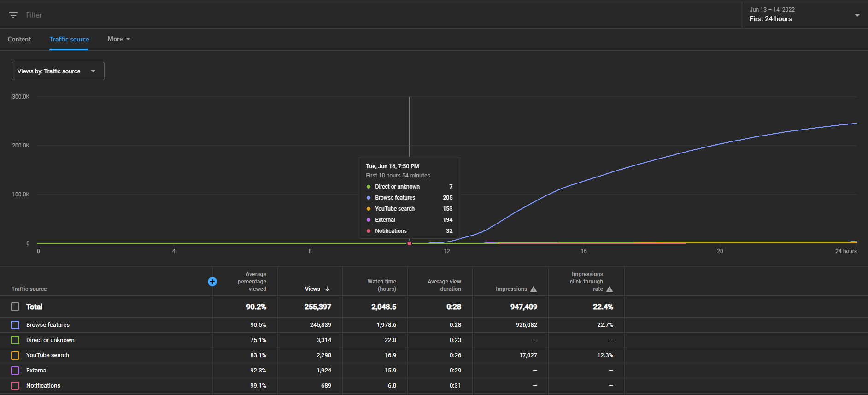The height and width of the screenshot is (395, 868).
Task: Toggle the External row checkbox
Action: [15, 371]
